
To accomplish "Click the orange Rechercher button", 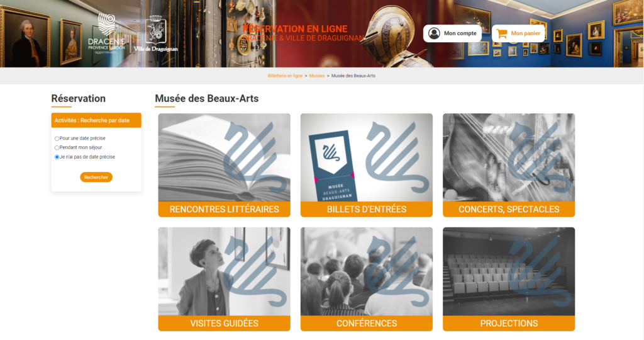I will tap(96, 177).
